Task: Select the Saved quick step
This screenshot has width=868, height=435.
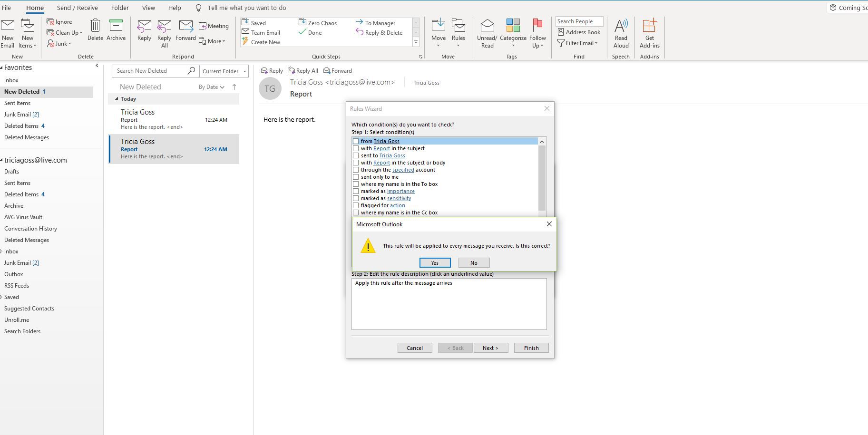Action: pyautogui.click(x=254, y=23)
